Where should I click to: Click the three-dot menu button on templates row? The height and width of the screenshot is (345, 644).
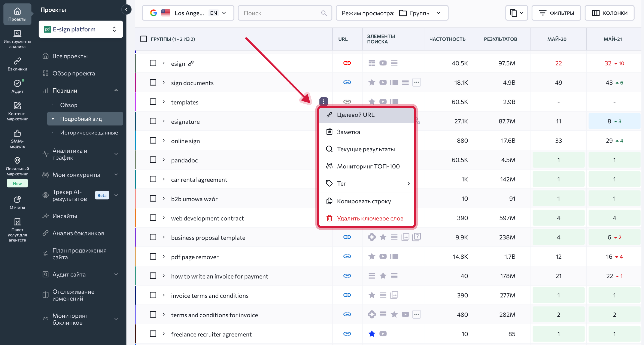coord(323,101)
